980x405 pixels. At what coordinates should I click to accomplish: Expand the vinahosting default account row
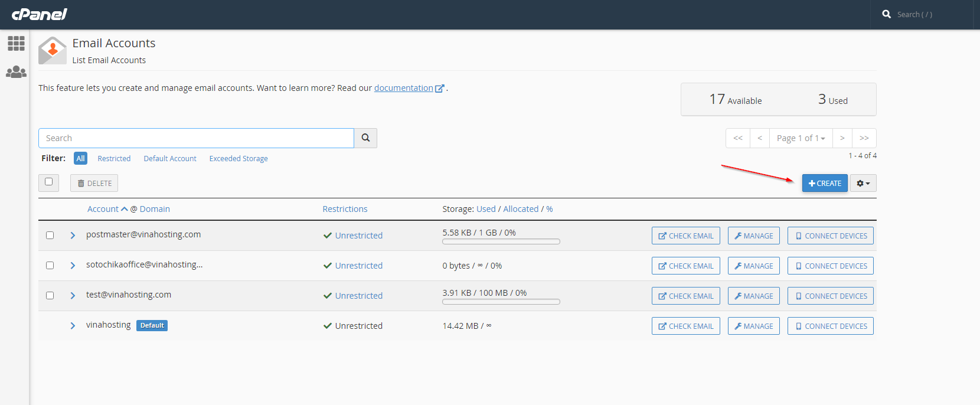[x=73, y=326]
